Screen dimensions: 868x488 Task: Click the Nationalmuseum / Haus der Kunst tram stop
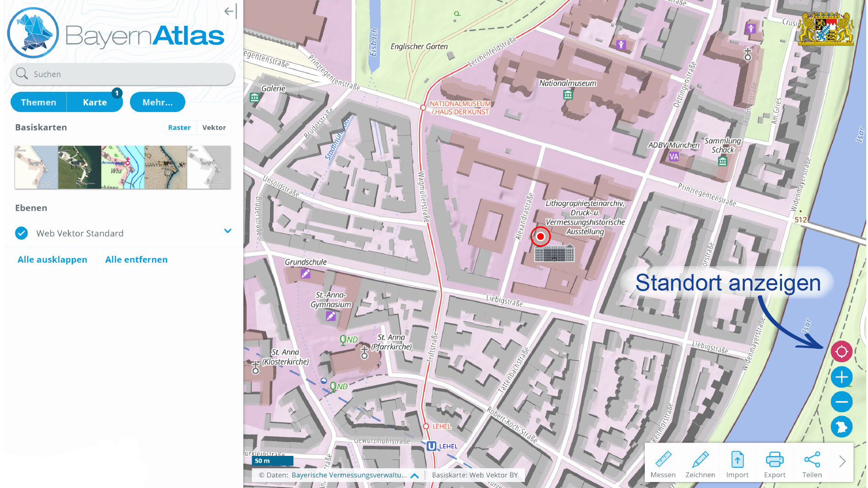pyautogui.click(x=423, y=107)
